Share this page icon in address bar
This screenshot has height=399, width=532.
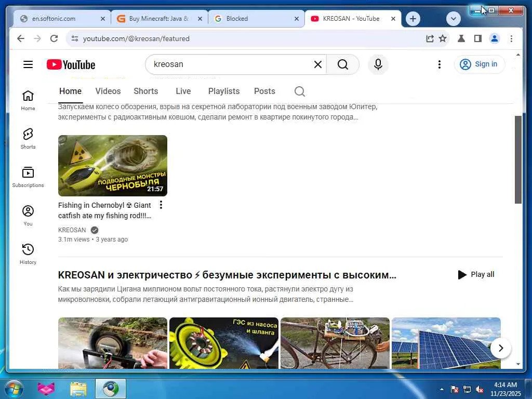pyautogui.click(x=430, y=38)
